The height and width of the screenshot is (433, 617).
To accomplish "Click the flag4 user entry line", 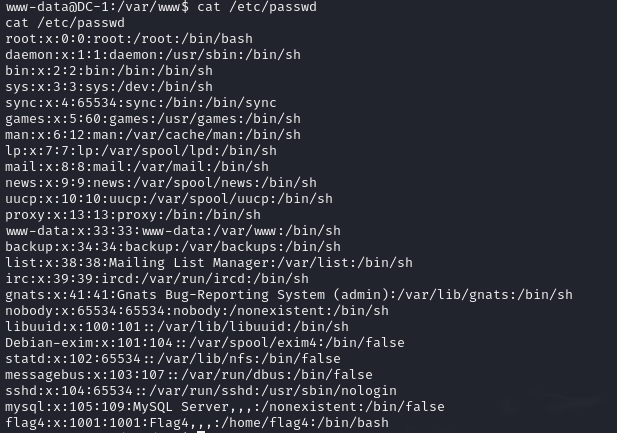I will coord(196,423).
